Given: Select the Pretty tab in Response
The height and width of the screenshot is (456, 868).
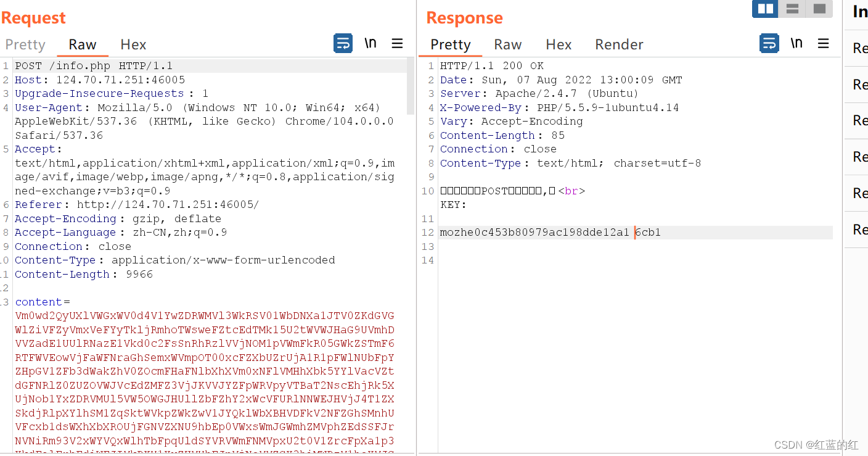Looking at the screenshot, I should click(x=450, y=44).
